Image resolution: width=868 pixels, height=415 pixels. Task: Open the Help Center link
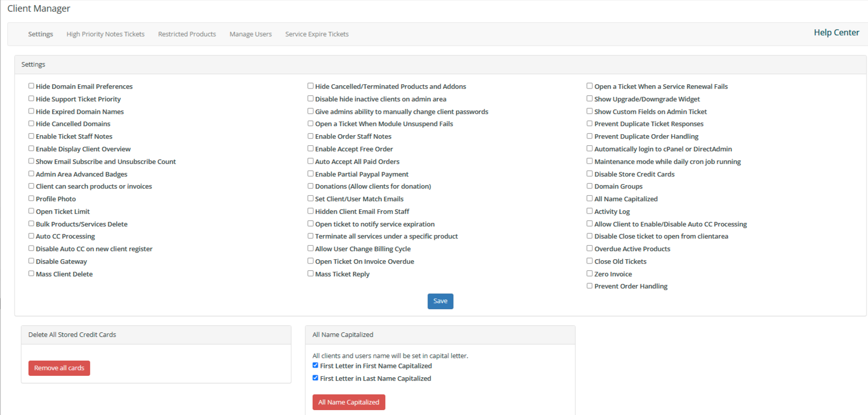(x=836, y=33)
